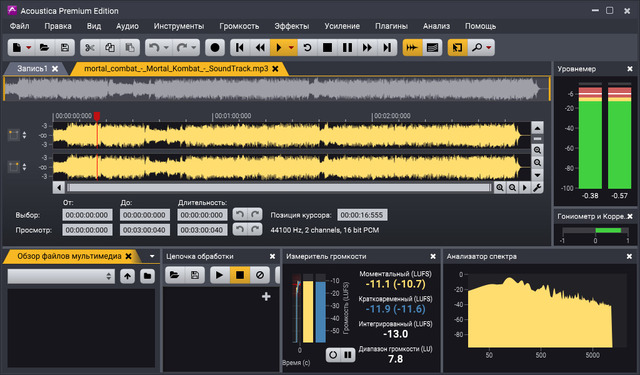640x375 pixels.
Task: Open the Эффекты menu
Action: pos(291,26)
